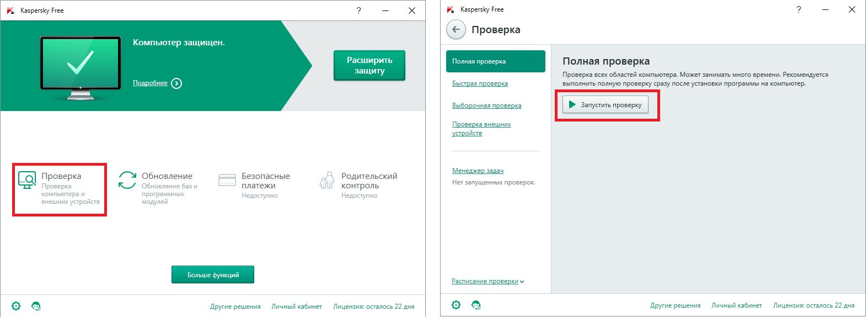Open settings gear in the Компьютер защищен window

coord(16,306)
